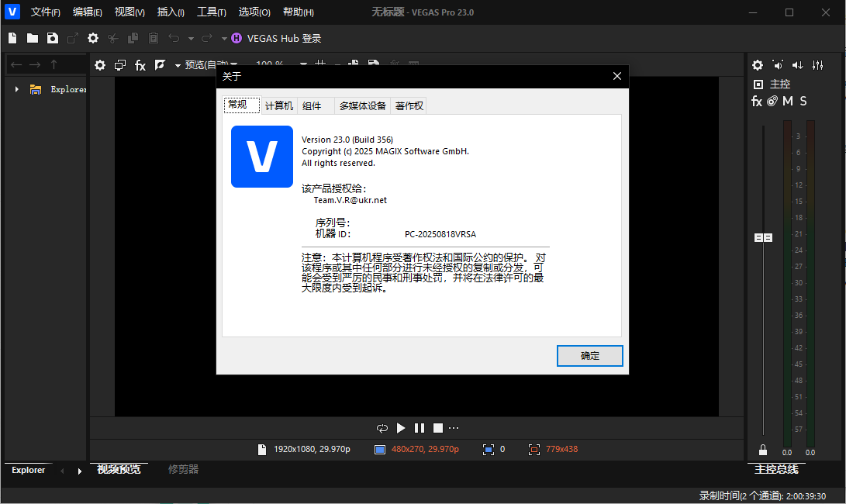Adjust the master volume fader handle
This screenshot has width=846, height=504.
coord(763,237)
